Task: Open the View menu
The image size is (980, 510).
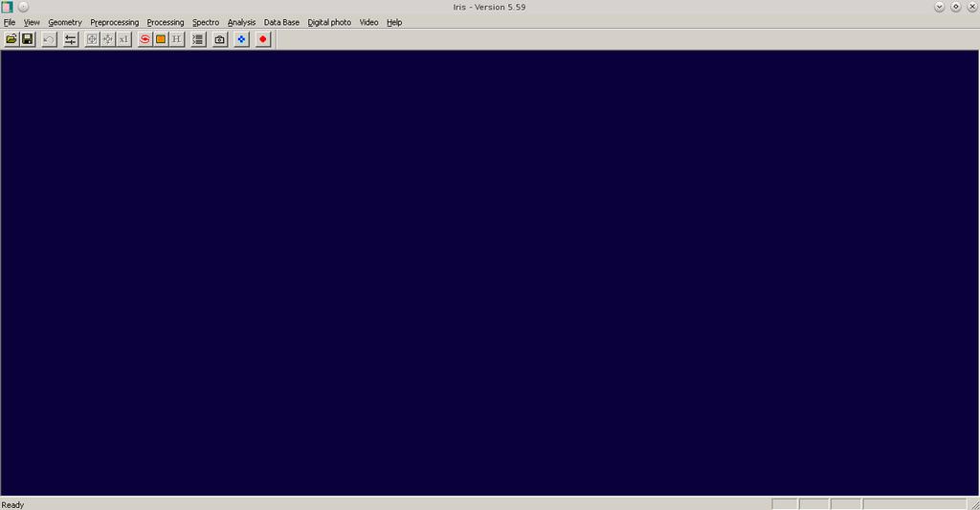Action: coord(32,22)
